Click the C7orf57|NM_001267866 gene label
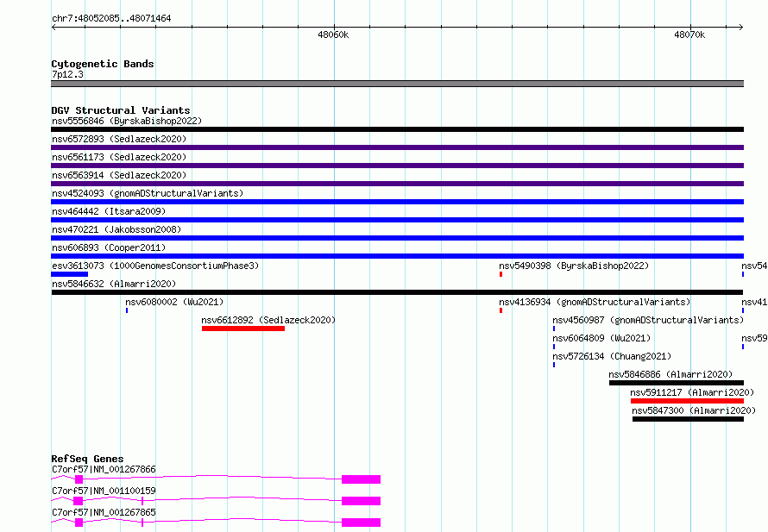This screenshot has width=768, height=532. (x=104, y=469)
